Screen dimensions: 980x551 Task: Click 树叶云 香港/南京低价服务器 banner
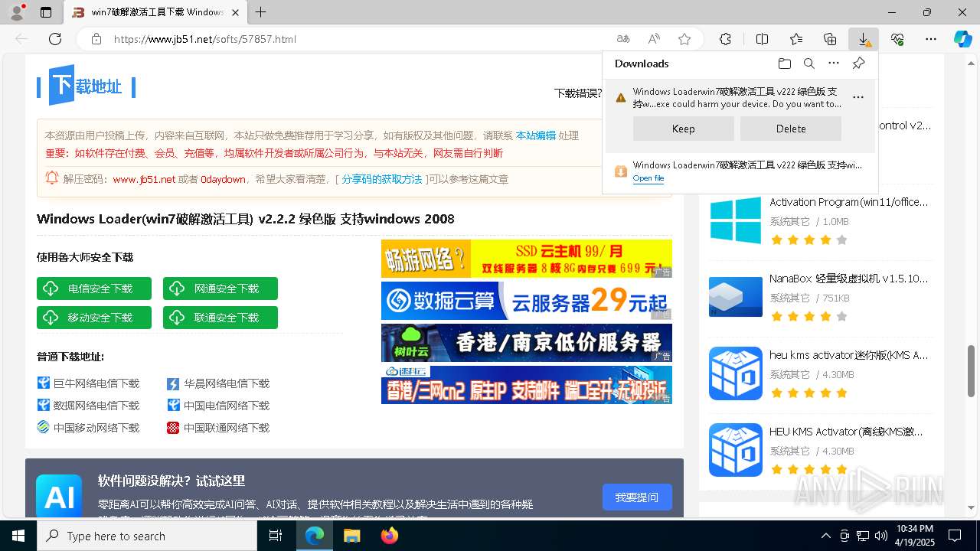coord(527,343)
